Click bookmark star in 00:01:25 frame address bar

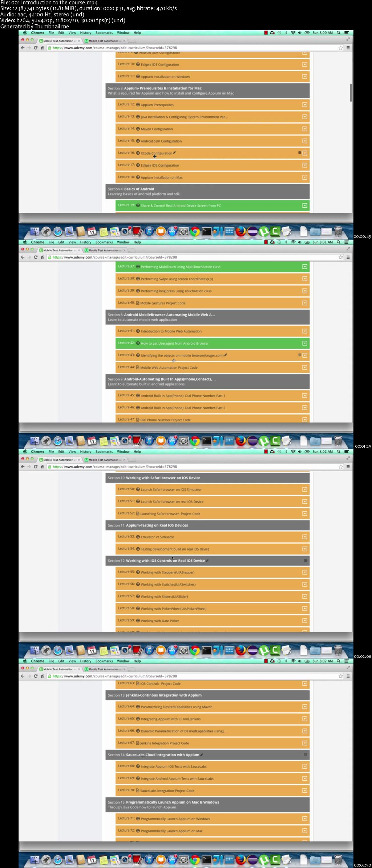coord(341,257)
